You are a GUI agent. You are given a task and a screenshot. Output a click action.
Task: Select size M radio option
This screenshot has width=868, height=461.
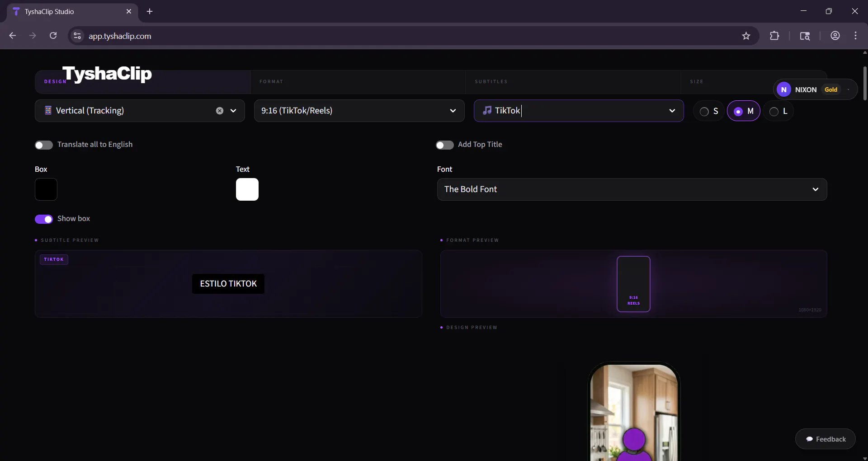click(x=744, y=111)
